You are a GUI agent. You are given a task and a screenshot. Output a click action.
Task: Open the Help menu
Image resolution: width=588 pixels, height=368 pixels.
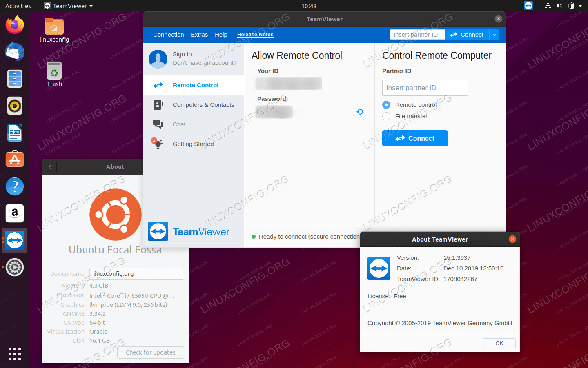[x=221, y=35]
